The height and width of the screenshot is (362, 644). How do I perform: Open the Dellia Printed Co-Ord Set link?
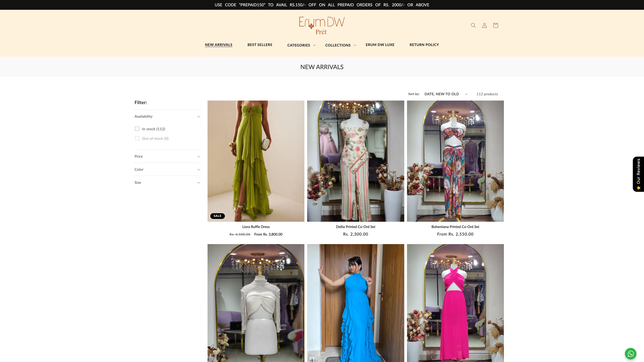point(355,227)
